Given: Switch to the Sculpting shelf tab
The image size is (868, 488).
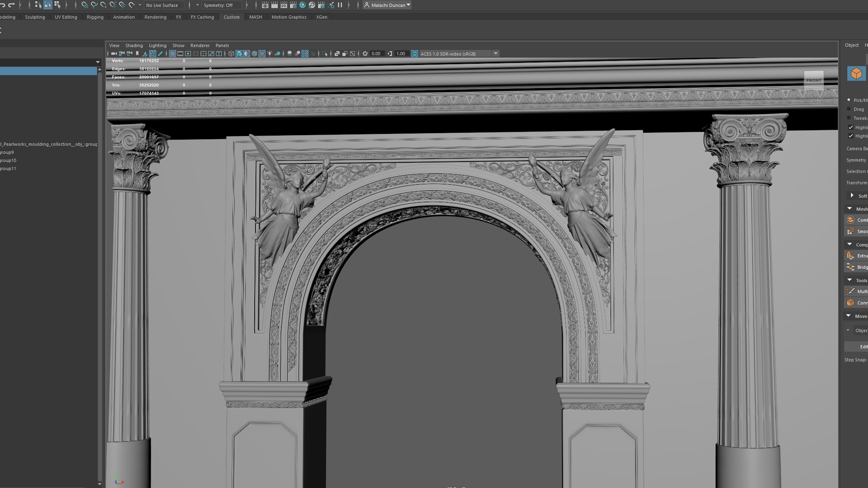Looking at the screenshot, I should tap(35, 17).
